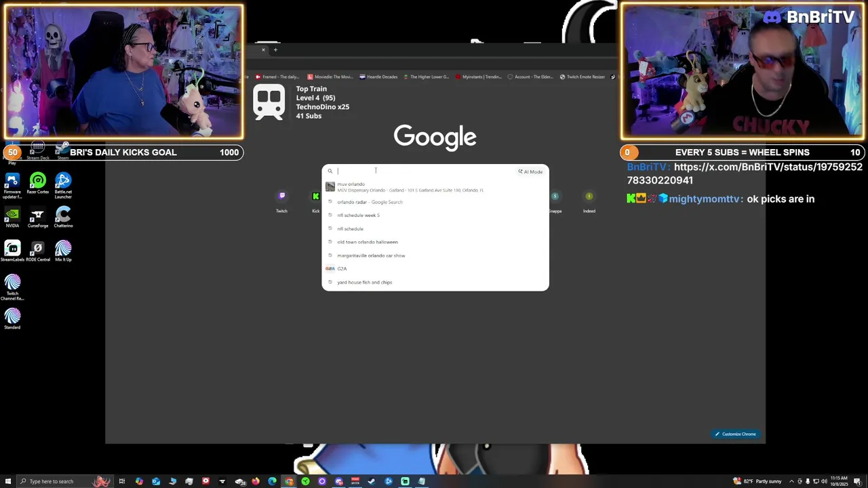Screen dimensions: 868x488
Task: Select the G2A suggestion
Action: [435, 268]
